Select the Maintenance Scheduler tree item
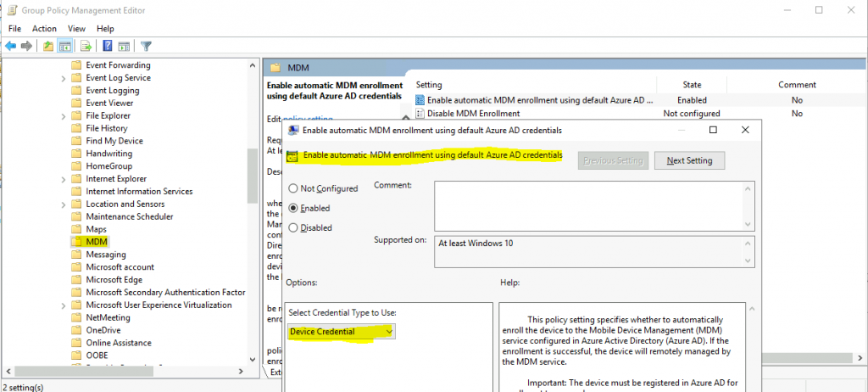Image resolution: width=868 pixels, height=392 pixels. coord(130,216)
